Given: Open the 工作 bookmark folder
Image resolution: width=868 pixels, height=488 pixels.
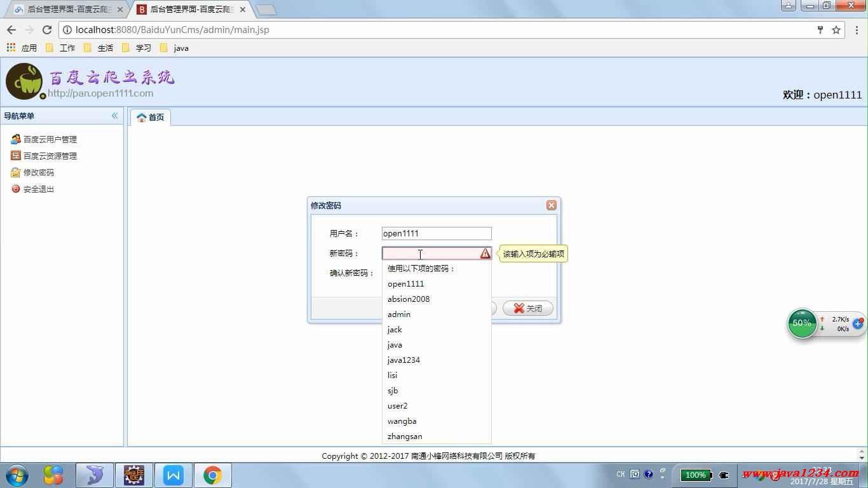Looking at the screenshot, I should (61, 48).
